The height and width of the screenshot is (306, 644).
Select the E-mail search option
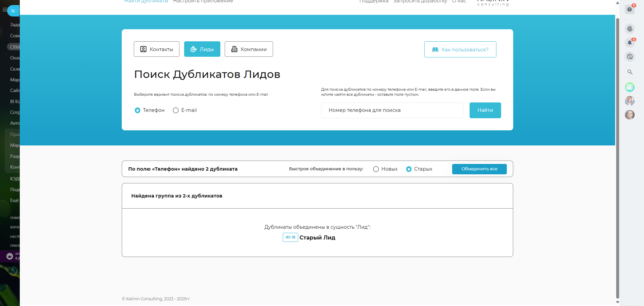tap(176, 111)
